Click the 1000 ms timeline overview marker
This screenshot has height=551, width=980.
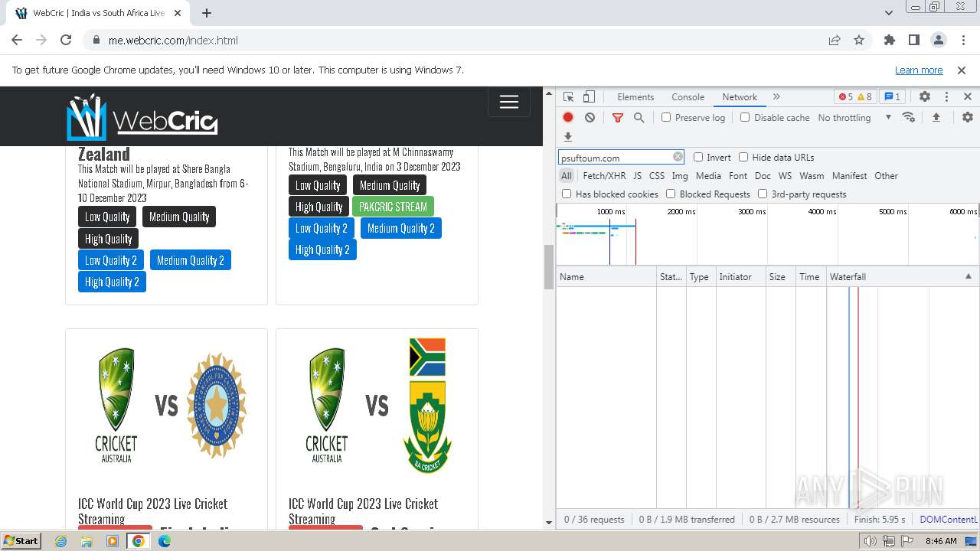pyautogui.click(x=611, y=211)
